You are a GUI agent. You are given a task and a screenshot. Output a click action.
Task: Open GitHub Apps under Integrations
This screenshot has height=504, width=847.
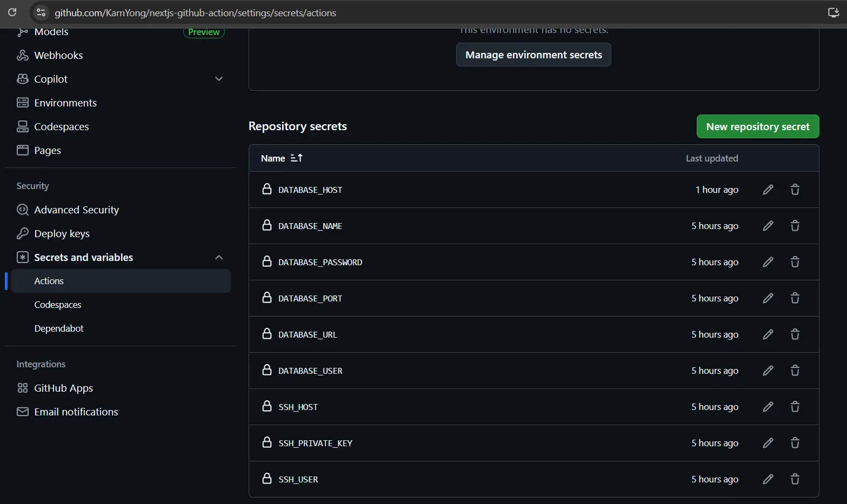(x=63, y=387)
